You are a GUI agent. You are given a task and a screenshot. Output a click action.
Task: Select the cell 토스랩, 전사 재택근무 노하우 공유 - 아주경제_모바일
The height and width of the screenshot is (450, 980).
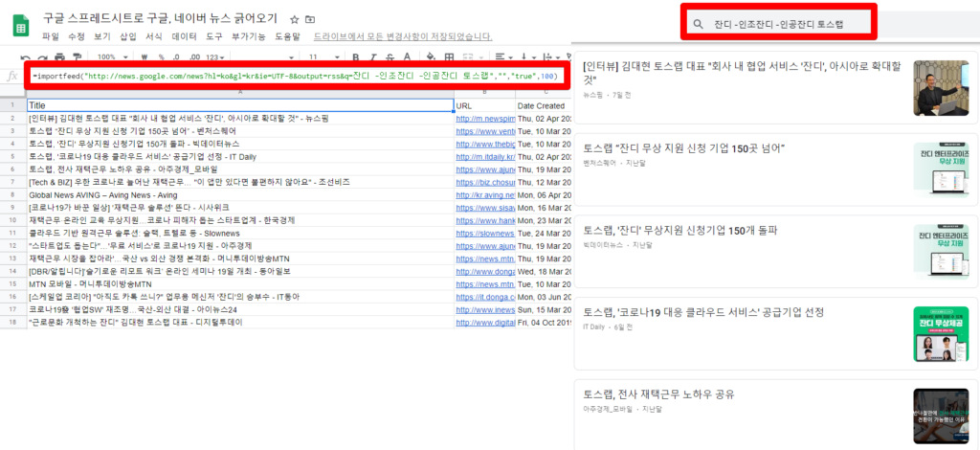tap(240, 169)
